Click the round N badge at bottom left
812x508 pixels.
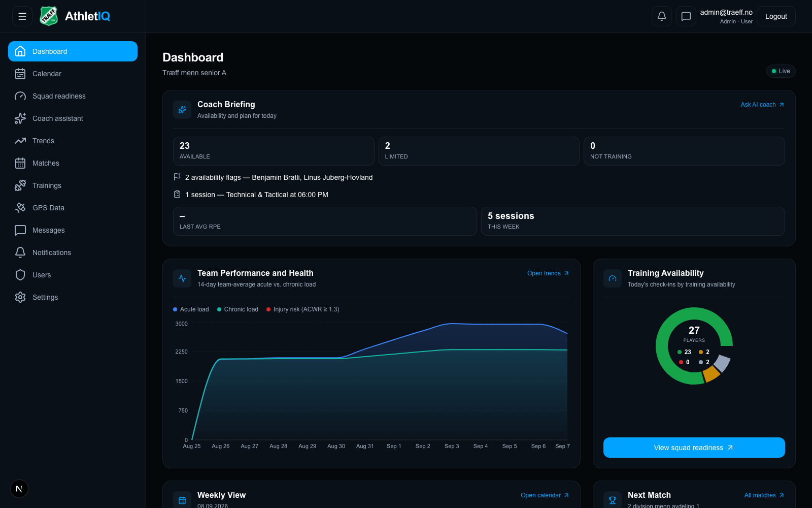[19, 489]
